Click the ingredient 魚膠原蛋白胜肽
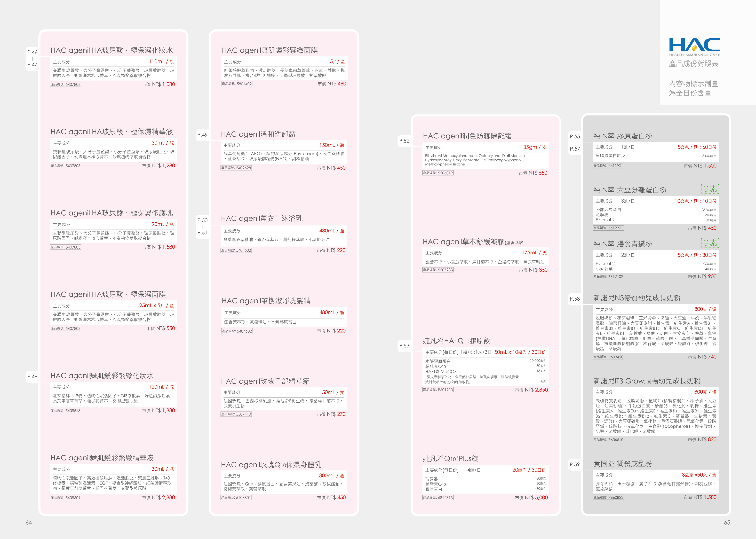 point(610,156)
